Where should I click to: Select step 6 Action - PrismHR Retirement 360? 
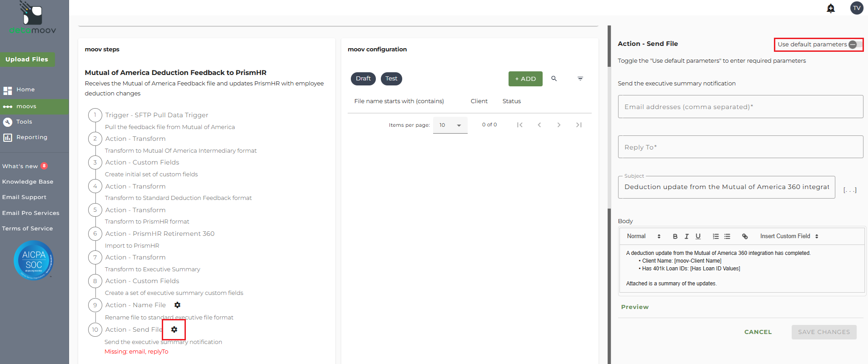tap(160, 234)
